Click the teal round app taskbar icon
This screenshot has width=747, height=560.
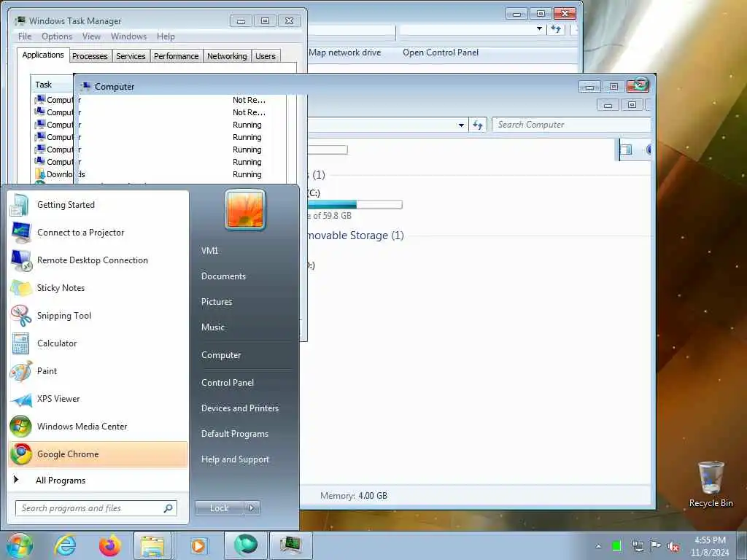(245, 545)
